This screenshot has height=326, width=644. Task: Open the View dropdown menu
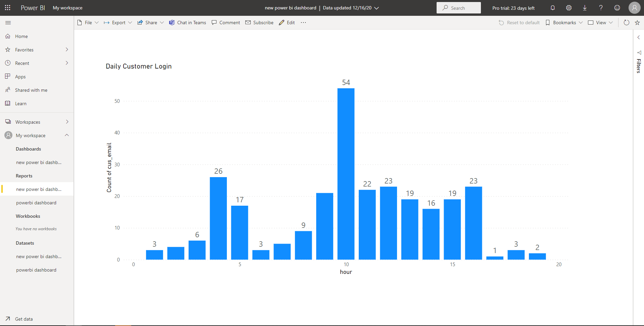(600, 23)
